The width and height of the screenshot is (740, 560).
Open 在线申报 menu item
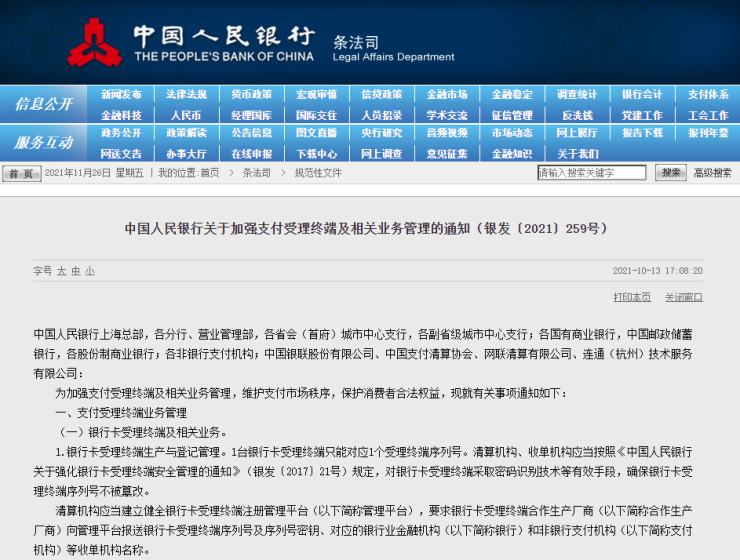tap(252, 154)
